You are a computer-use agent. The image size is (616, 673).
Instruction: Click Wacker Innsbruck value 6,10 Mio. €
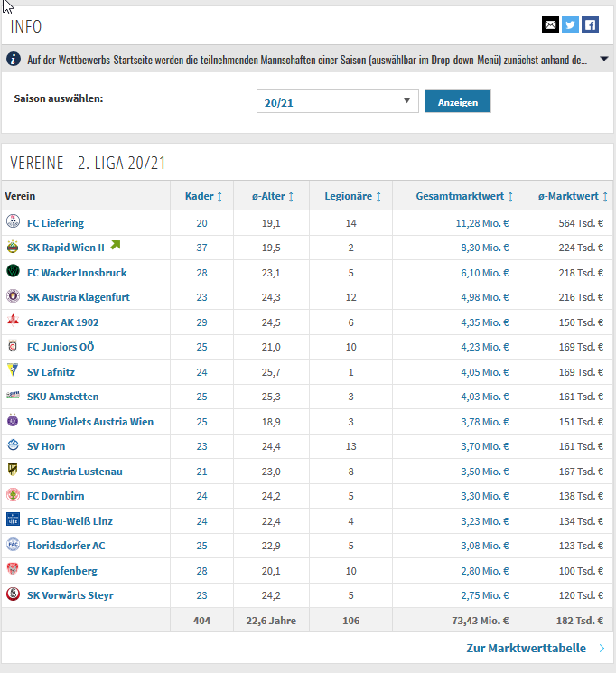click(485, 273)
